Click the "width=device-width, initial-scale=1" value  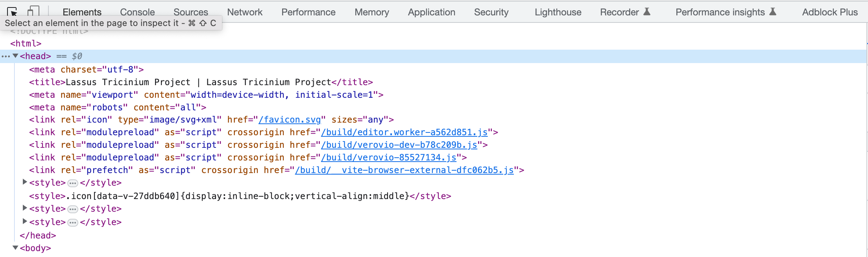282,95
